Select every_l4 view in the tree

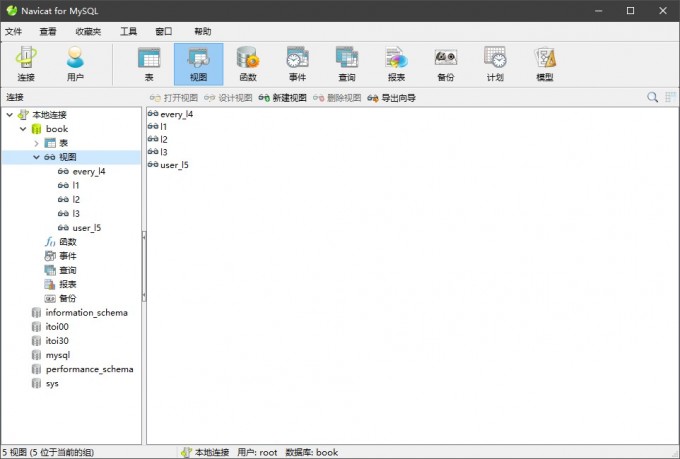89,171
